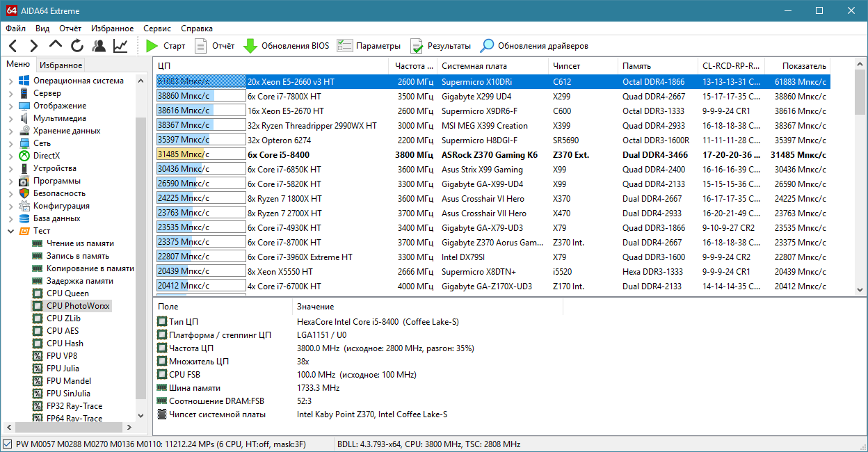Sort by the Системная плата column header
This screenshot has width=868, height=452.
click(492, 65)
